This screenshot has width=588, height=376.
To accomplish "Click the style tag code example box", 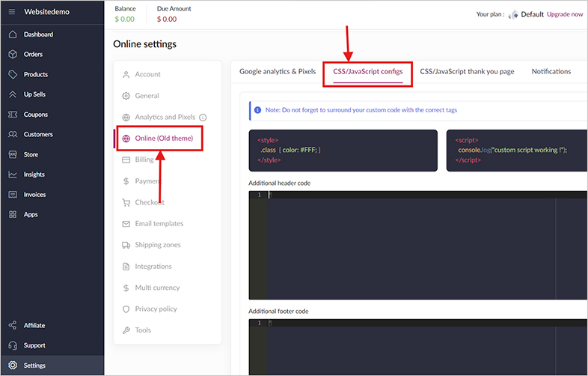I will coord(343,151).
